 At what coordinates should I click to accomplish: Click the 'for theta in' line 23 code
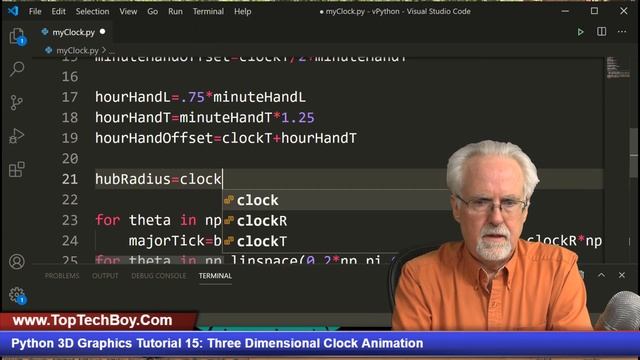[158, 220]
